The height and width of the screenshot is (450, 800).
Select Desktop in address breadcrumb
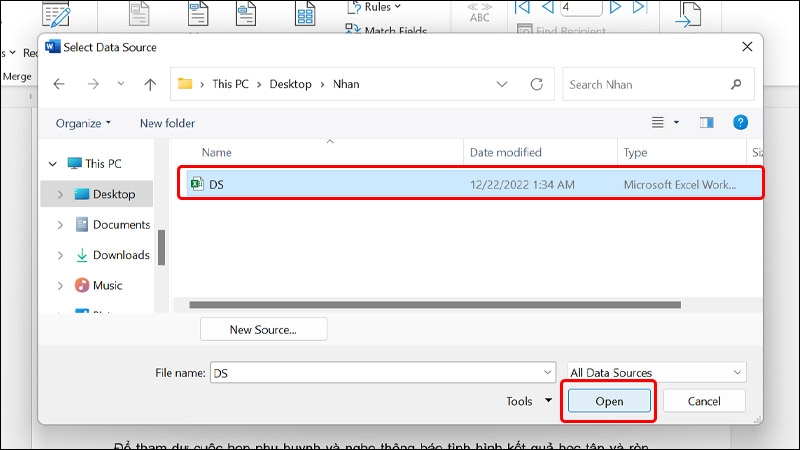(290, 84)
